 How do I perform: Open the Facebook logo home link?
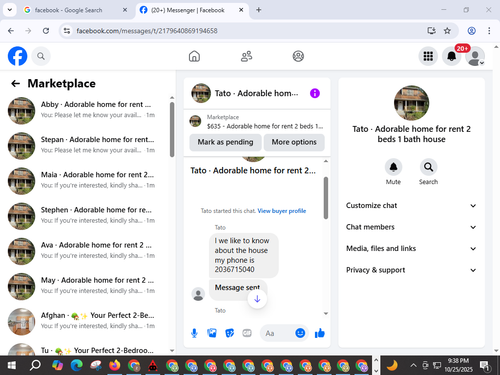pos(17,56)
